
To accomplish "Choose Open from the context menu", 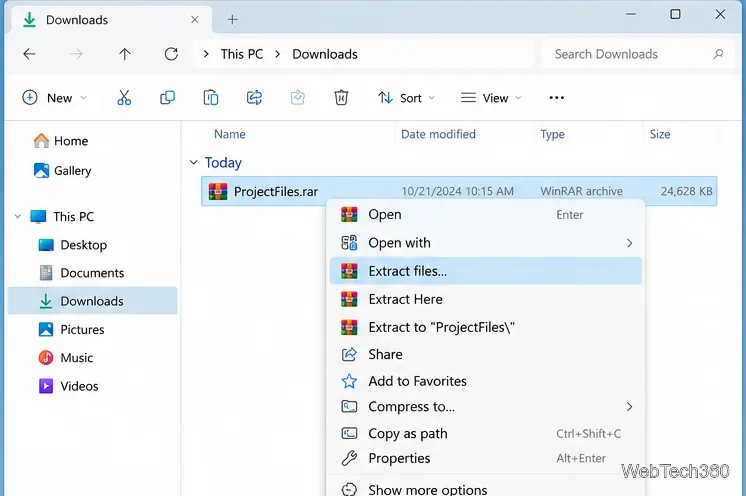I will point(486,214).
